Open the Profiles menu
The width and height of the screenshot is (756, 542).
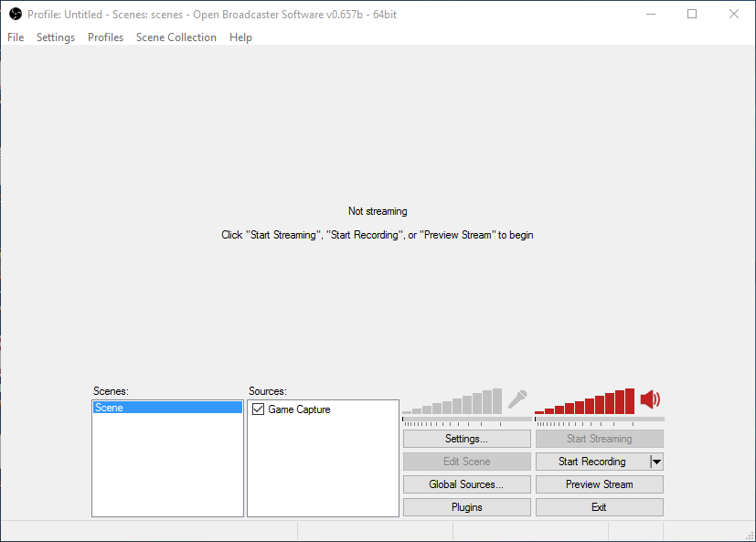point(105,37)
